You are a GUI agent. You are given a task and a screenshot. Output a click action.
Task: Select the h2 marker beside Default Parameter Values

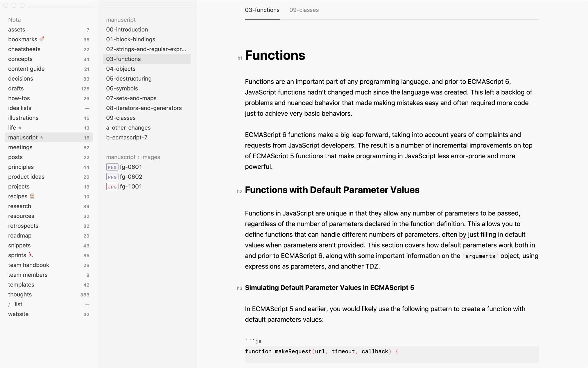pos(240,191)
